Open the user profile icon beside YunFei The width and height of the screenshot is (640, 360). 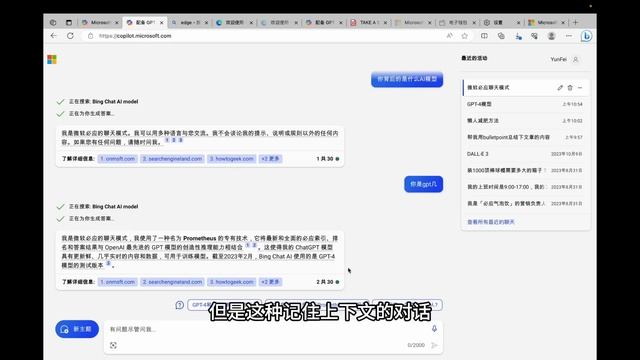click(x=576, y=59)
